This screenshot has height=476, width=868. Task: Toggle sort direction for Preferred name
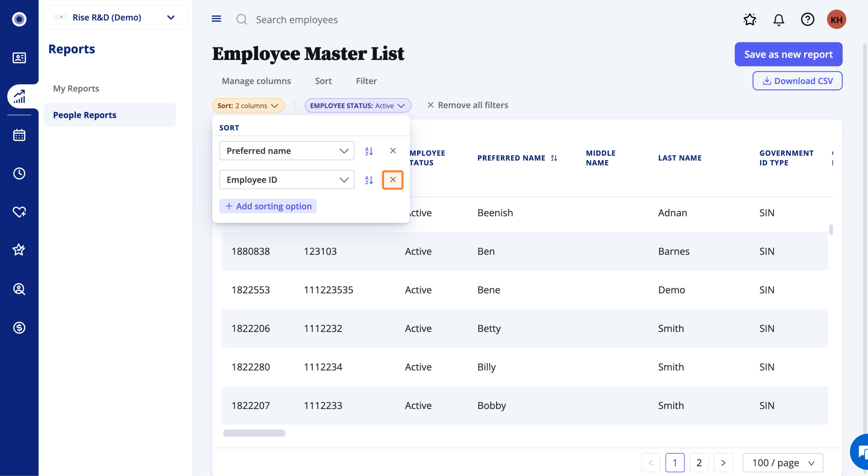pos(369,151)
